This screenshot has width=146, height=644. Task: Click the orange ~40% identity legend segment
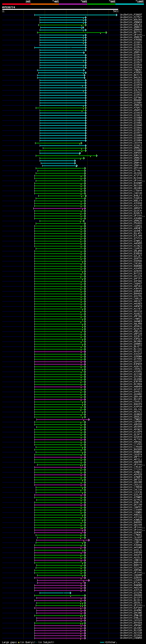(45, 4)
